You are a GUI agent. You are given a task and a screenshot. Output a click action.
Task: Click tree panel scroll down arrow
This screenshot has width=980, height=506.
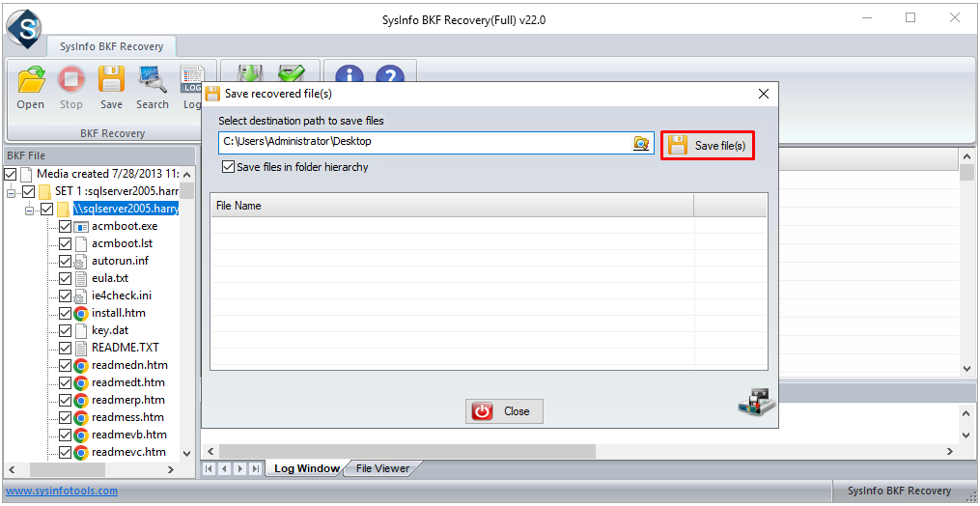(x=186, y=453)
